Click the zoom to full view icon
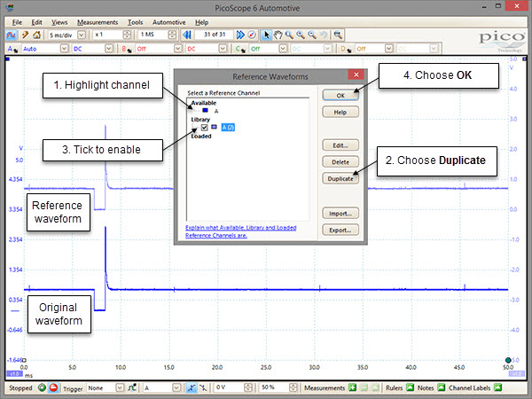Image resolution: width=532 pixels, height=399 pixels. tap(338, 35)
